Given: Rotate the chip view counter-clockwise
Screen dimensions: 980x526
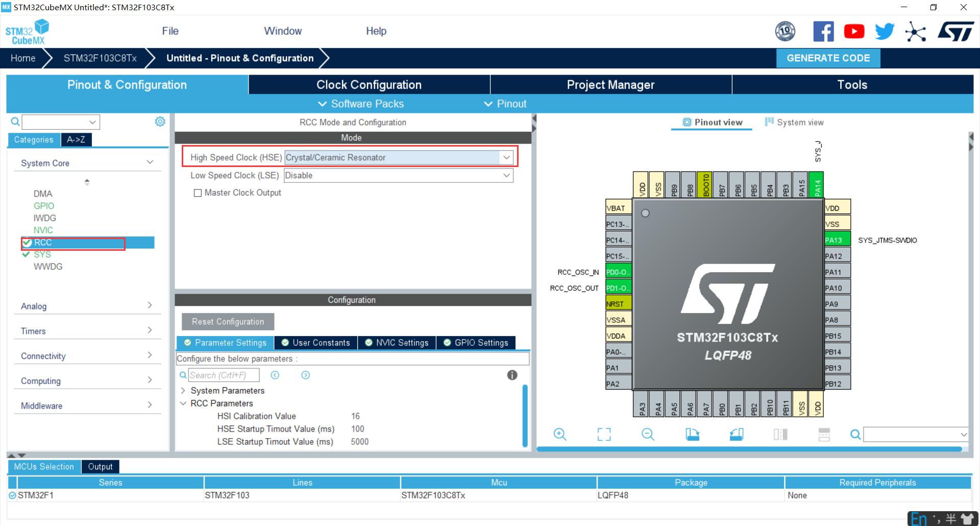Looking at the screenshot, I should [x=737, y=435].
